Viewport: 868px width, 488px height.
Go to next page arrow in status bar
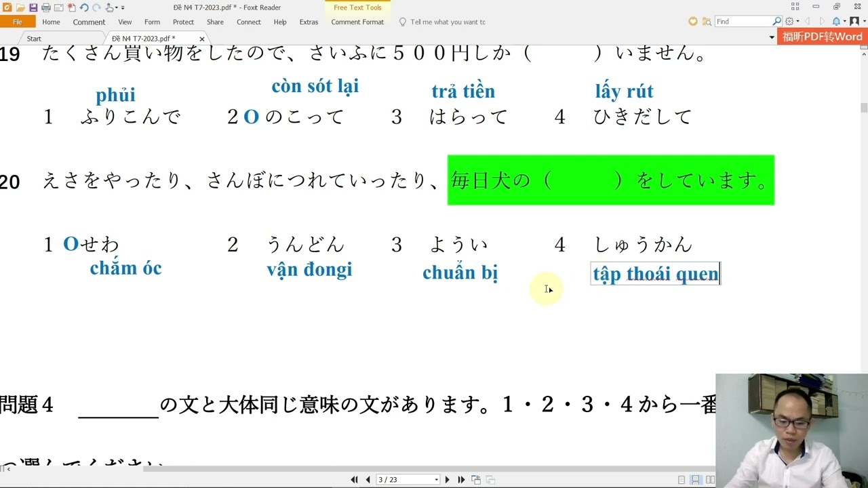coord(447,479)
